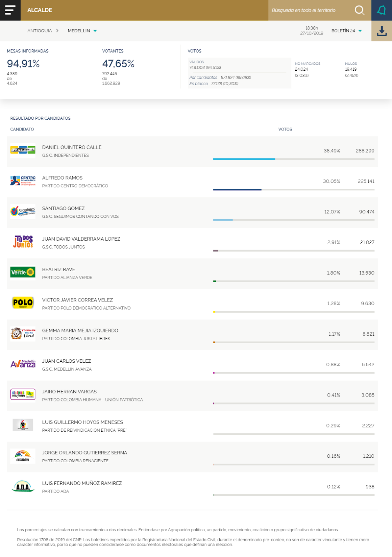Click the search magnifier icon
The height and width of the screenshot is (557, 392).
click(x=360, y=10)
